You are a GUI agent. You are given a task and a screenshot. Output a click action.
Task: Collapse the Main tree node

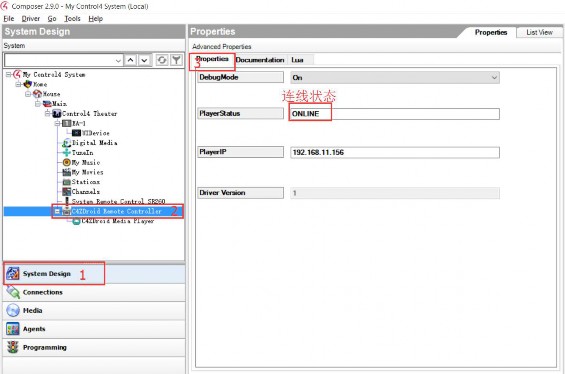(37, 104)
